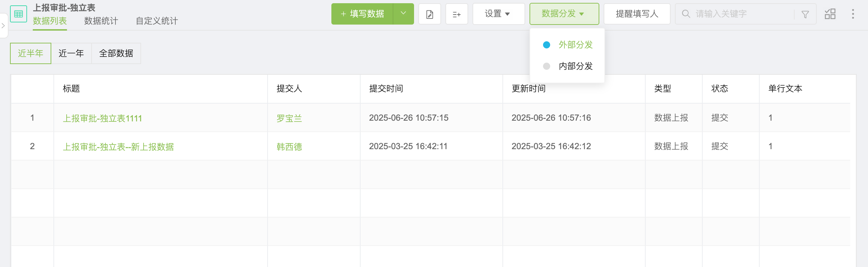Click submitter 韩西德
Image resolution: width=868 pixels, height=267 pixels.
click(x=289, y=147)
